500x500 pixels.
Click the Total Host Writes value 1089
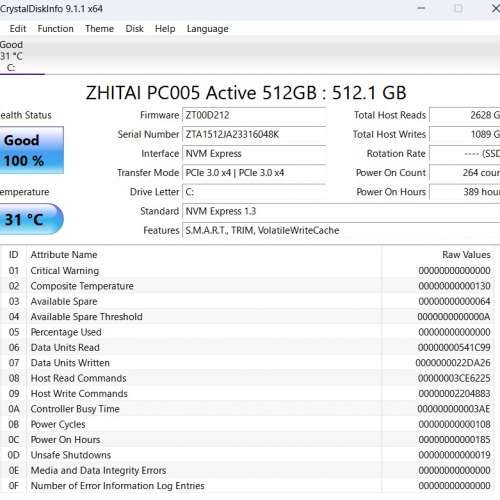465,134
